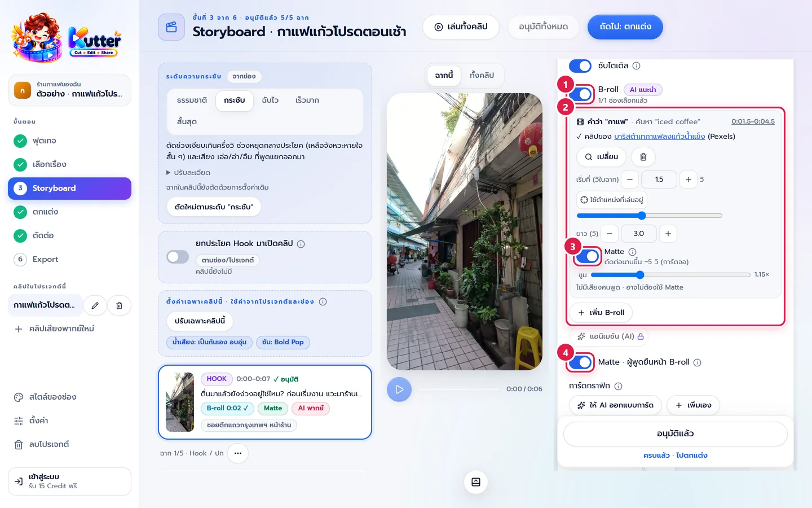Viewport: 812px width, 508px height.
Task: Click the ซูม zoom slider
Action: tap(670, 275)
